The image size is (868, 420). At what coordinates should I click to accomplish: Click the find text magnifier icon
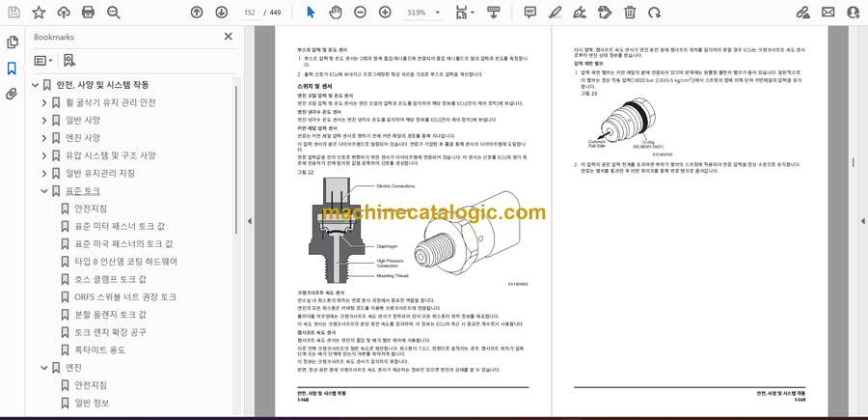pyautogui.click(x=114, y=13)
